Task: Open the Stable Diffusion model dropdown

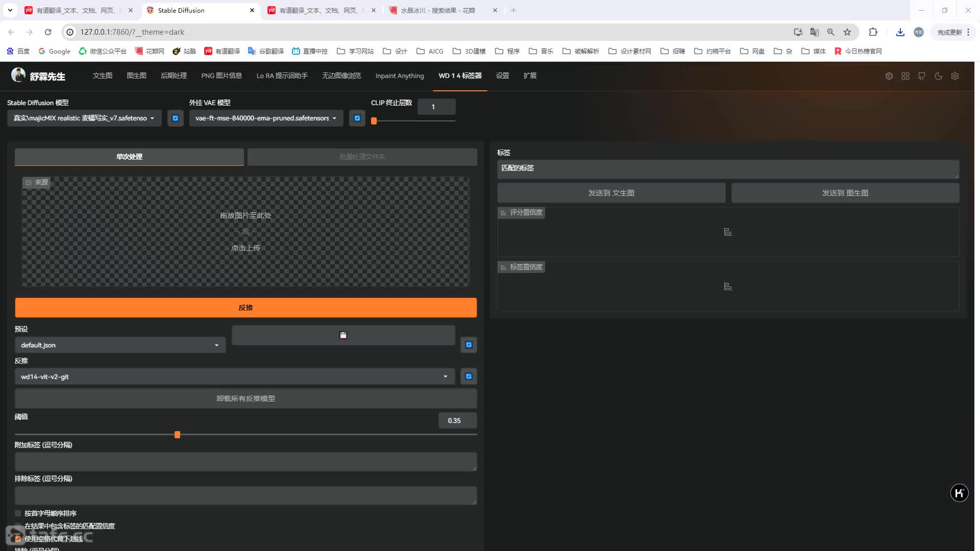Action: [84, 118]
